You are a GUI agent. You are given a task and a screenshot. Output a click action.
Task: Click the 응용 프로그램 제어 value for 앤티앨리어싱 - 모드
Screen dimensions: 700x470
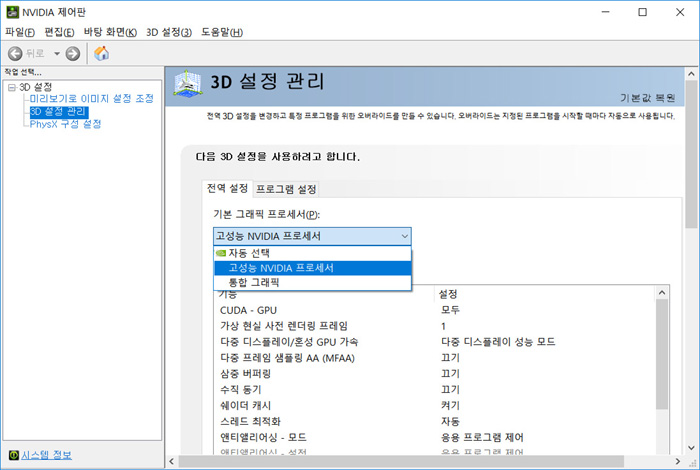click(483, 437)
